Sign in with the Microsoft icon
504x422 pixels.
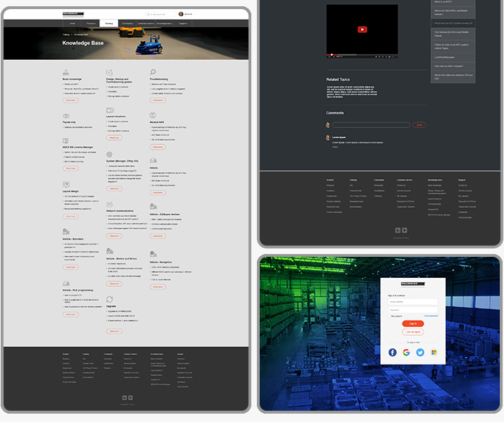point(434,353)
